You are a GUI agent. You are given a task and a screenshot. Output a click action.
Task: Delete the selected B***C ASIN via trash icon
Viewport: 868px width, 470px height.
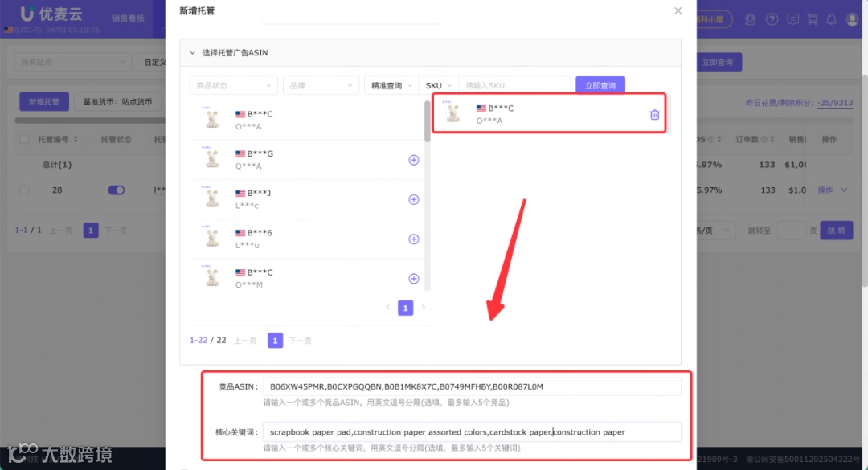pos(654,115)
